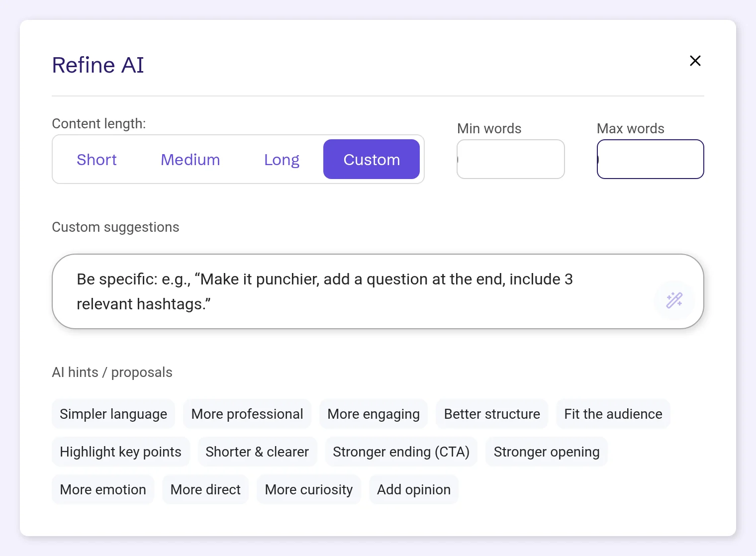Apply the More emotion hint
Image resolution: width=756 pixels, height=556 pixels.
103,489
